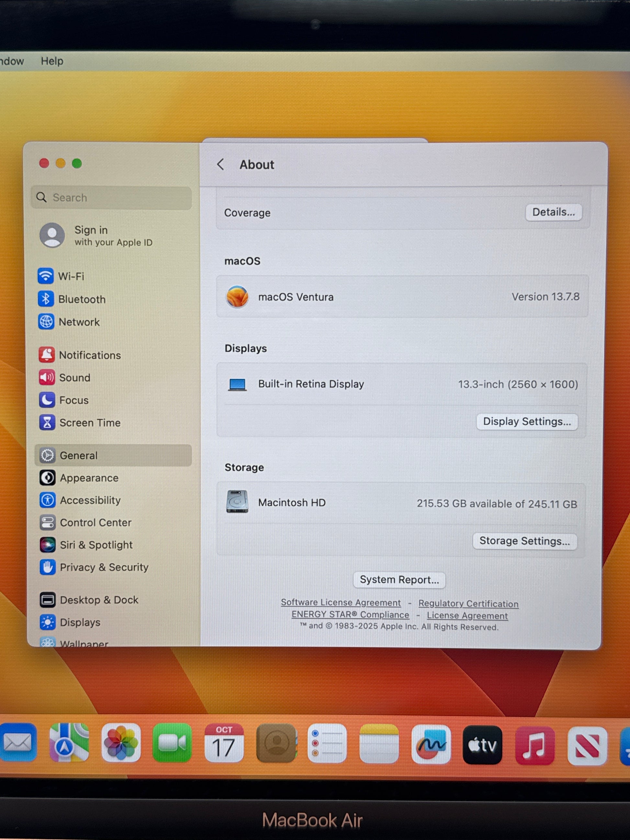Open Photos app in Dock

121,743
